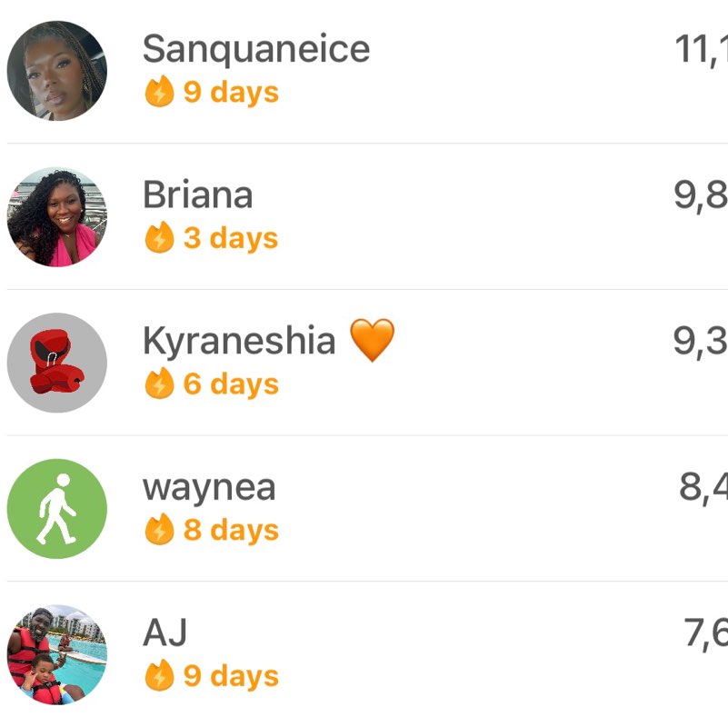
Task: Open Kyraneshia's name entry
Action: [239, 340]
